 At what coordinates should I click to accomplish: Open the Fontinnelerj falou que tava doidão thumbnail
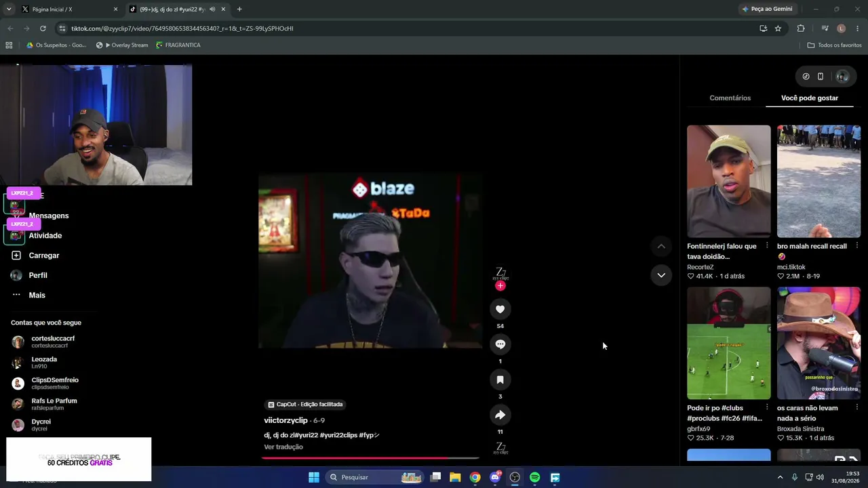pyautogui.click(x=728, y=182)
